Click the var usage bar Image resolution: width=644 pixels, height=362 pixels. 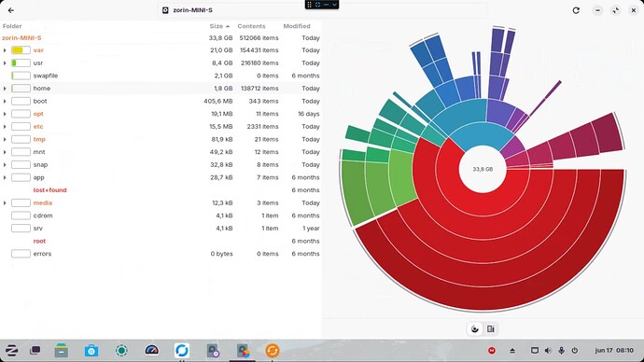(21, 50)
